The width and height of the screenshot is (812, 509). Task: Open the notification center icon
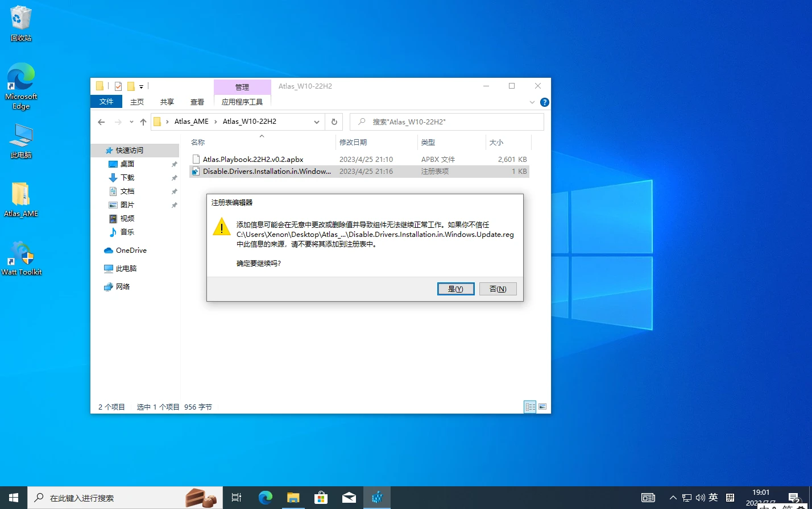794,498
